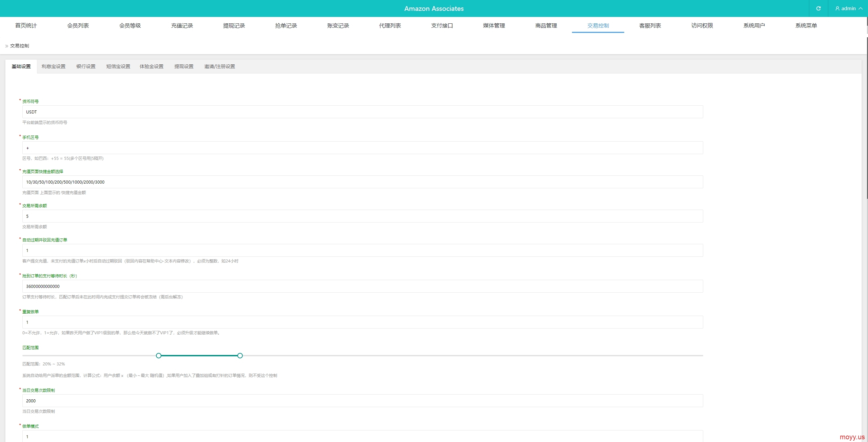Image resolution: width=868 pixels, height=442 pixels.
Task: Click the 匹配范围 minimum slider handle
Action: 158,356
